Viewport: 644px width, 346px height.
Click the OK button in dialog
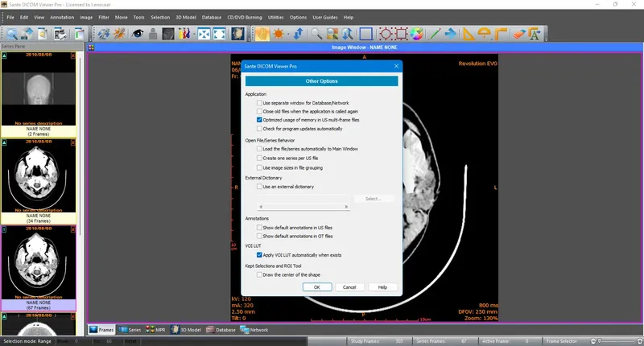(x=317, y=287)
